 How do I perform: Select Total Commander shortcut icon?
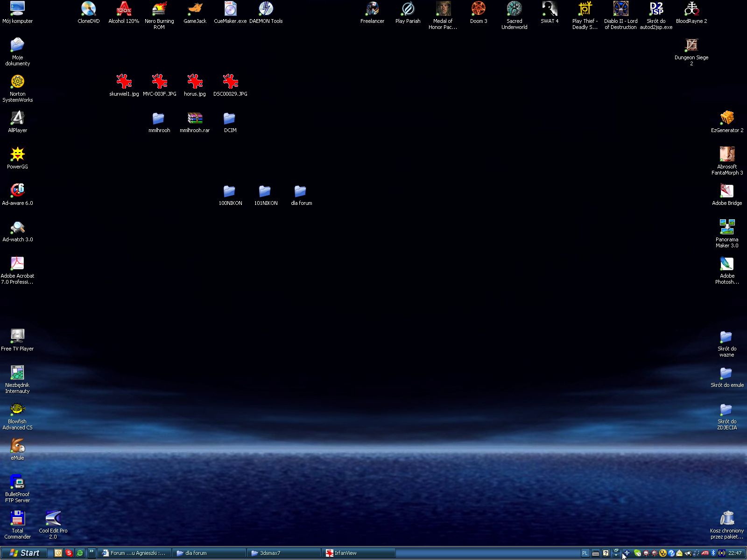[17, 519]
